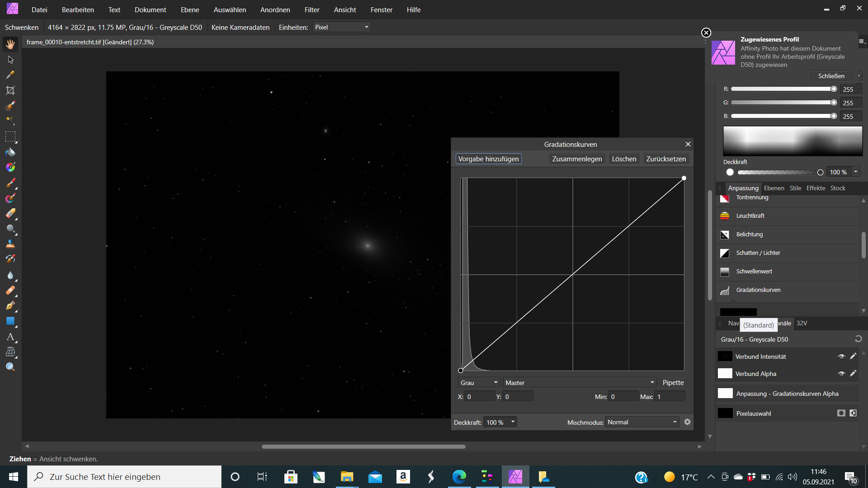
Task: Select the rectangular Marquee selection tool
Action: [x=10, y=136]
